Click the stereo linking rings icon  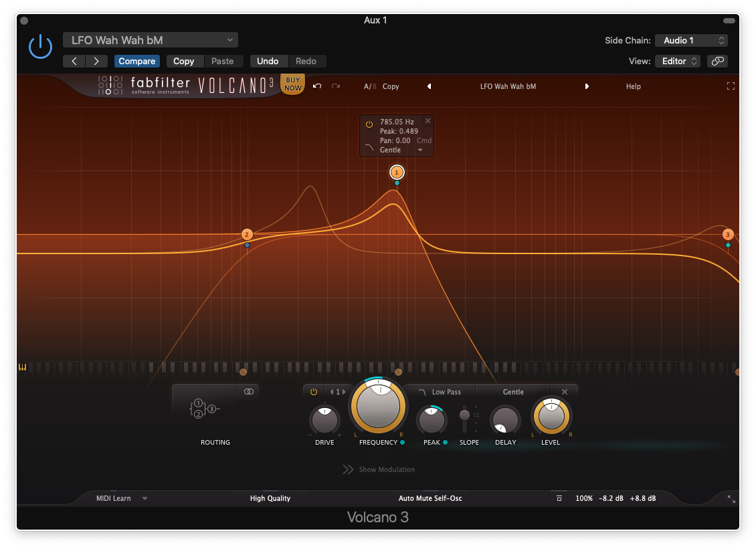pos(249,392)
